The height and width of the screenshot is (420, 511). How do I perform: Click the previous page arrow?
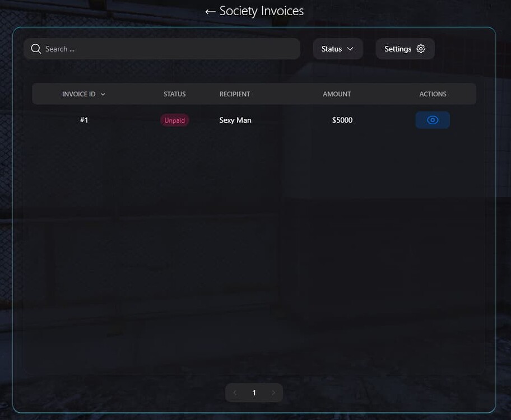click(x=235, y=393)
